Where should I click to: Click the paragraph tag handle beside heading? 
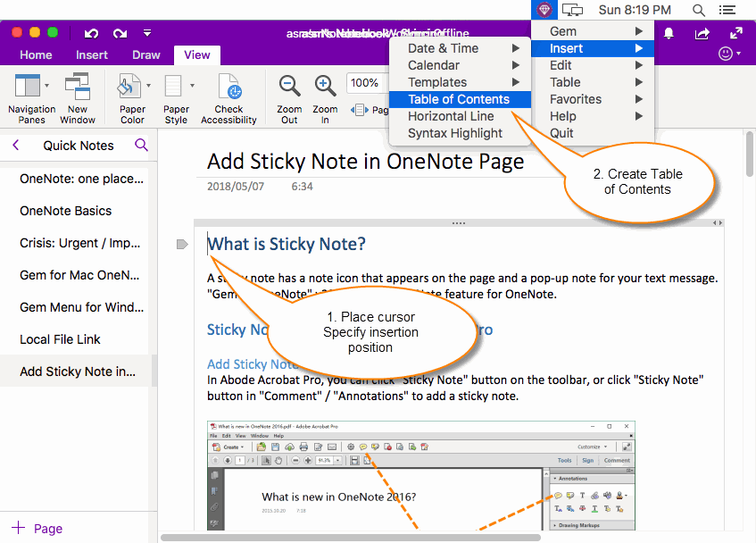(182, 245)
